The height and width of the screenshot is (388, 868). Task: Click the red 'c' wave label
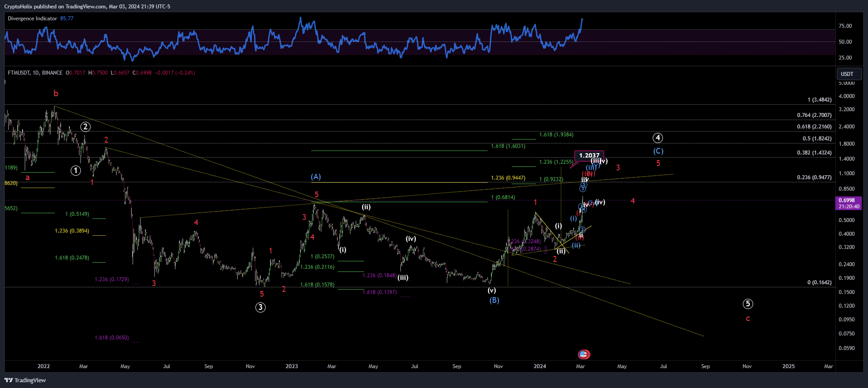coord(748,319)
